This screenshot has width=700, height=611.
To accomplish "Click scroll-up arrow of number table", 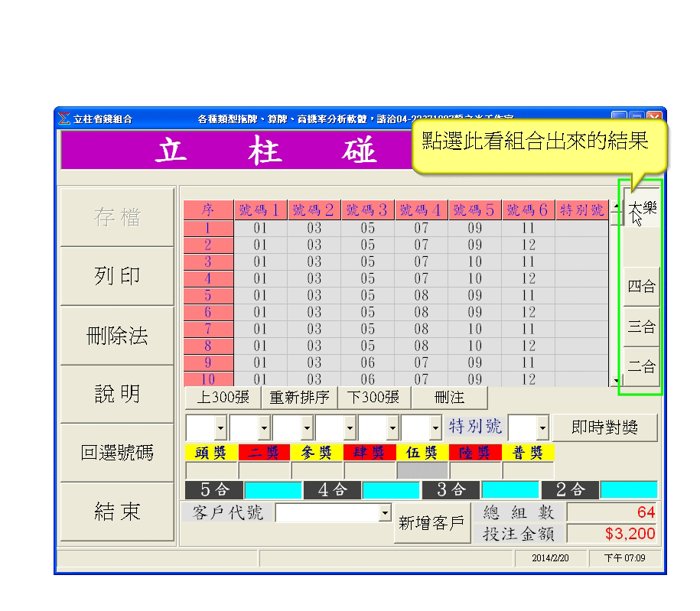I will tap(617, 207).
